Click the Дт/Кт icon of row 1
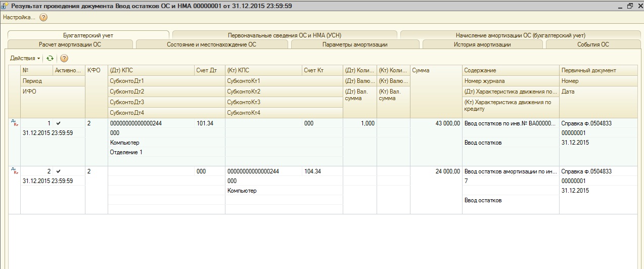The image size is (644, 269). [x=14, y=122]
